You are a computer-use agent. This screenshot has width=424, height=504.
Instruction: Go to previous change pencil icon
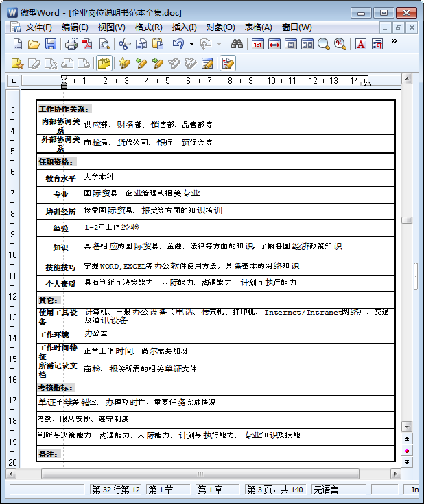[141, 63]
